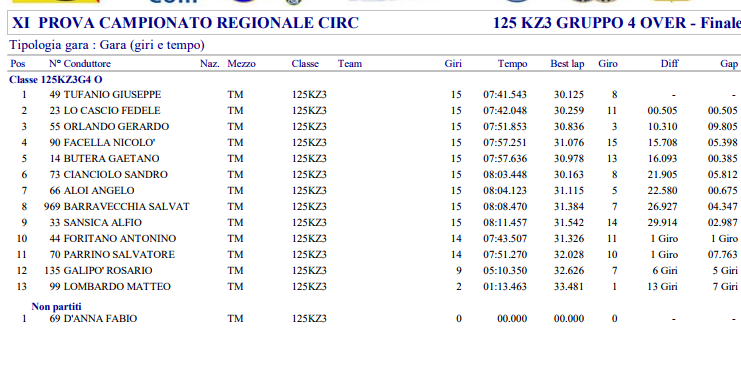Click the time 05:10.350
Image resolution: width=741 pixels, height=370 pixels.
[505, 271]
